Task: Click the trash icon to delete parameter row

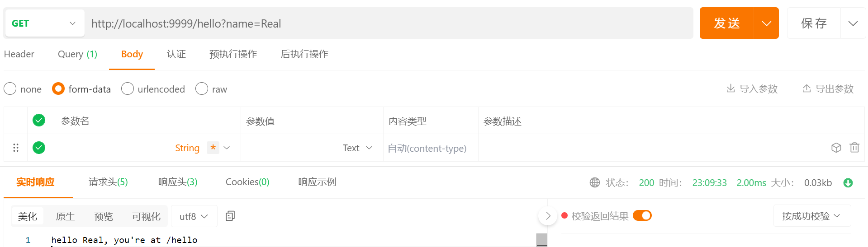Action: point(854,148)
